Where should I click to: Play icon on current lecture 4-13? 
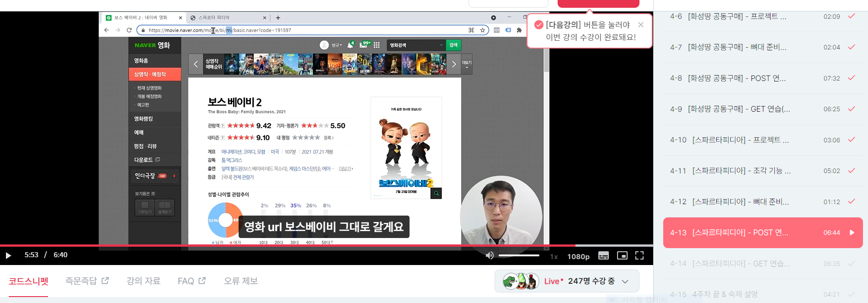pyautogui.click(x=852, y=233)
